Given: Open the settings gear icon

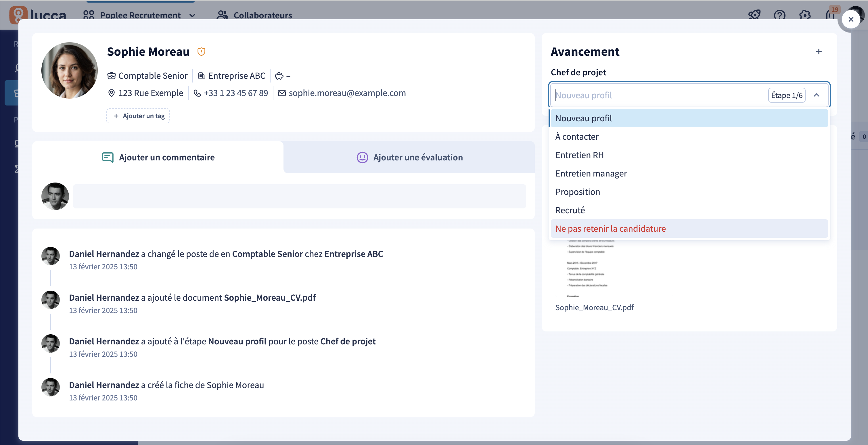Looking at the screenshot, I should point(805,15).
